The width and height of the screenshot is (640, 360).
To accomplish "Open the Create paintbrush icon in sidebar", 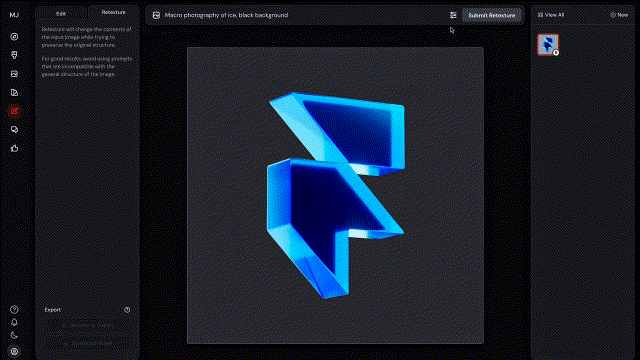I will [14, 55].
